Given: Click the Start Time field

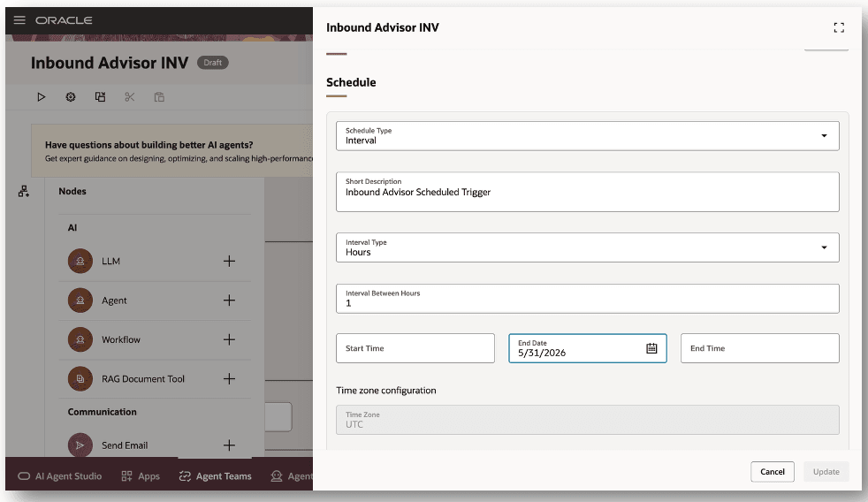Looking at the screenshot, I should (x=415, y=348).
